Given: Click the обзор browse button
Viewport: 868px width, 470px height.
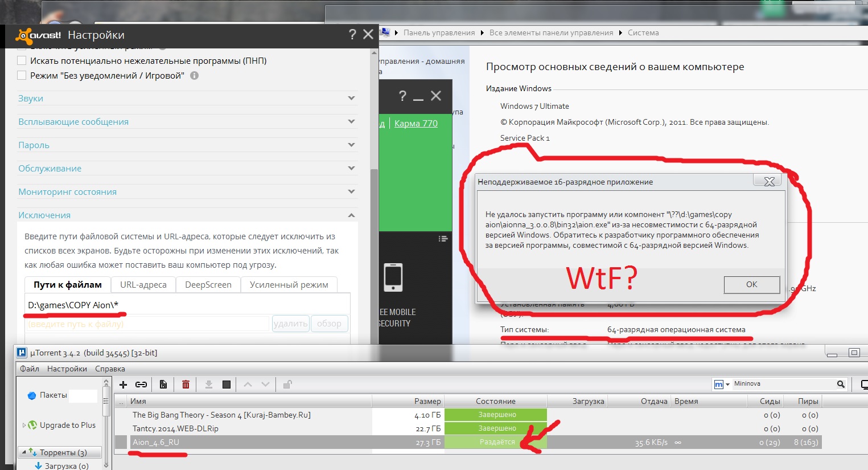Looking at the screenshot, I should click(329, 324).
